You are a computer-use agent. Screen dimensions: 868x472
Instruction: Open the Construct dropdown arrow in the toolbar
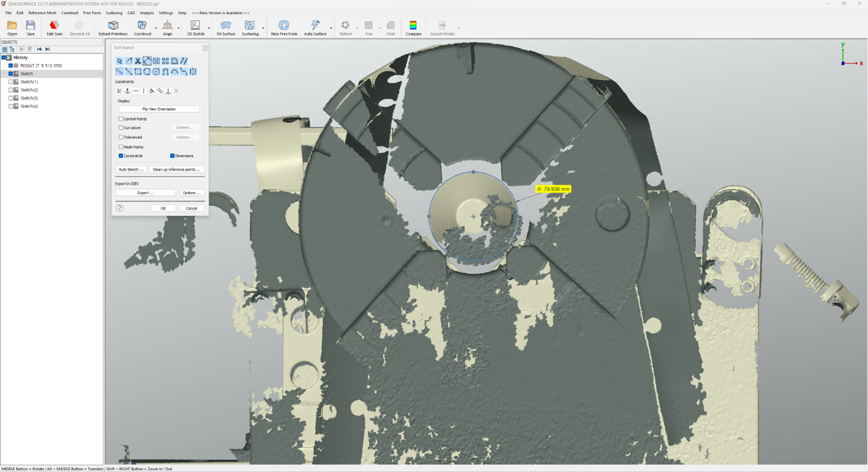coord(156,28)
